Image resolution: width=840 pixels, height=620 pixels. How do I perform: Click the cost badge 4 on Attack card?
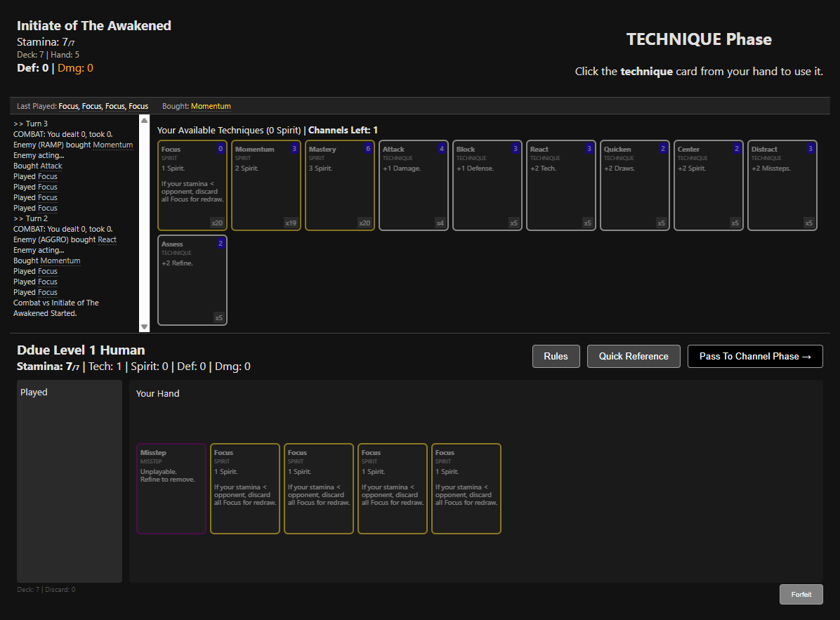click(x=442, y=149)
